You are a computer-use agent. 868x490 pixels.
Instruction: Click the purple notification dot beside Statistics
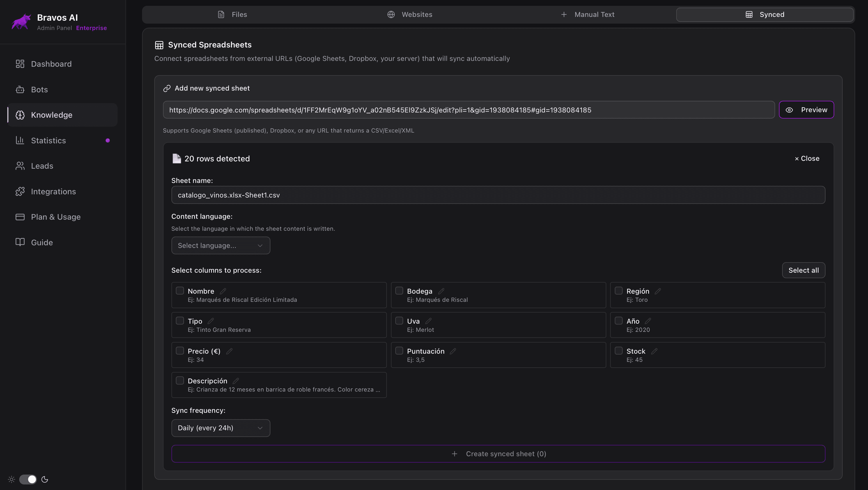tap(107, 140)
